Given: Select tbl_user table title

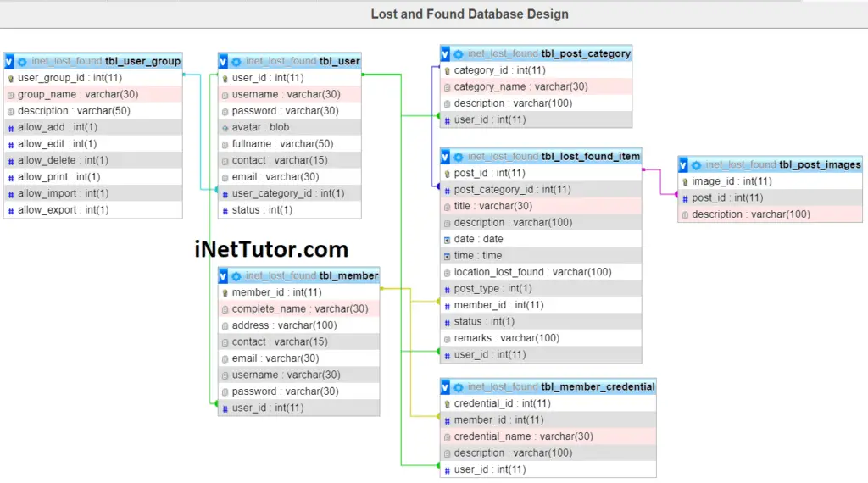Looking at the screenshot, I should [339, 61].
